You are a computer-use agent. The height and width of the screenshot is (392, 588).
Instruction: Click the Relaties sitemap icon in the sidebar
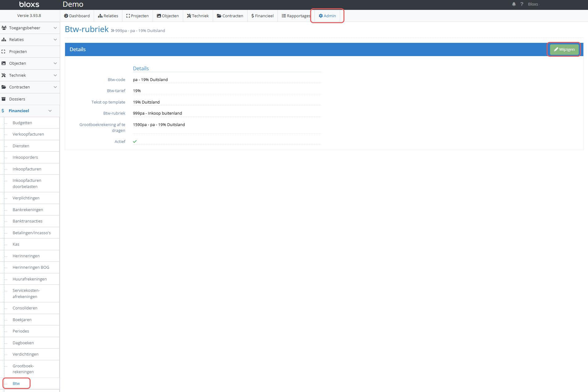pyautogui.click(x=4, y=39)
